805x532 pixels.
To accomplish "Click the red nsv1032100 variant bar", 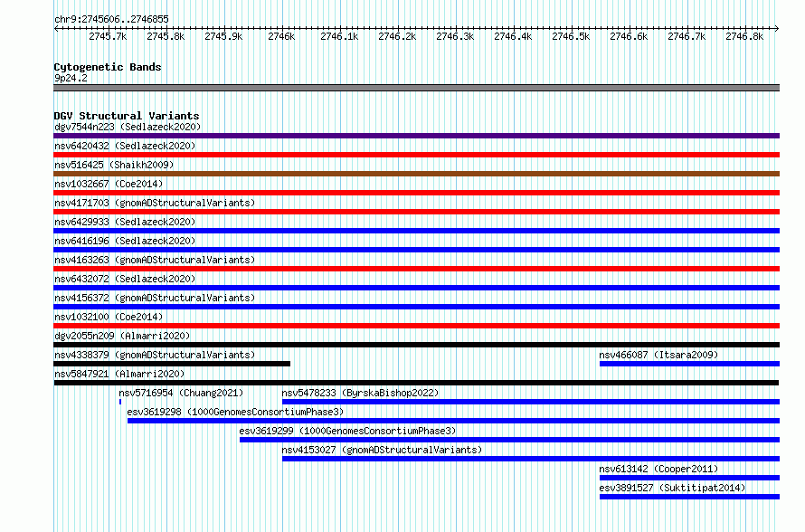I will pos(416,326).
